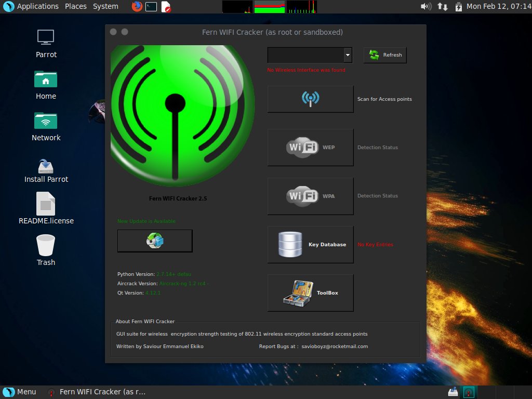The width and height of the screenshot is (532, 399).
Task: Click the large green Fern WiFi logo
Action: (x=182, y=115)
